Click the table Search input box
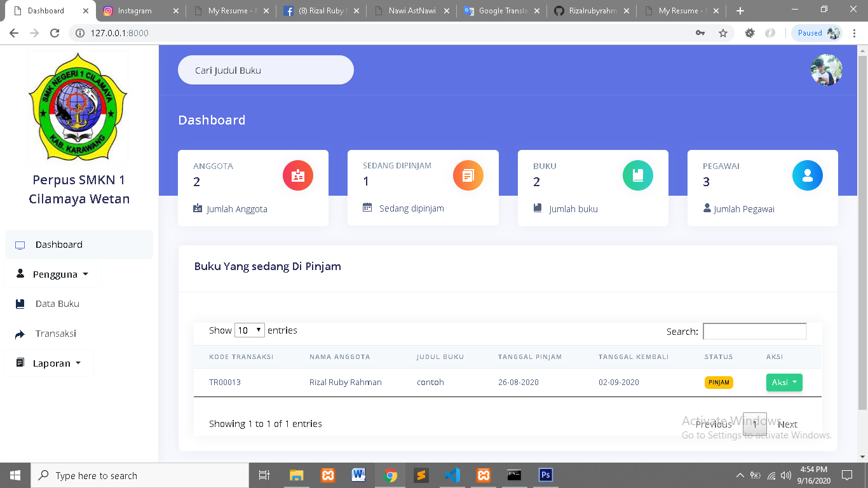 (x=754, y=331)
